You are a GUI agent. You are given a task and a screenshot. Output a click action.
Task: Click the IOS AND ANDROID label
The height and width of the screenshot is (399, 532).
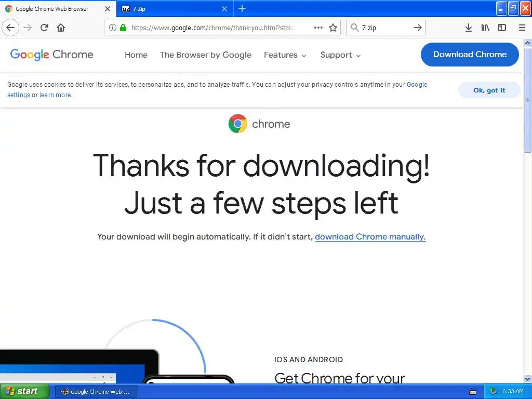(309, 360)
